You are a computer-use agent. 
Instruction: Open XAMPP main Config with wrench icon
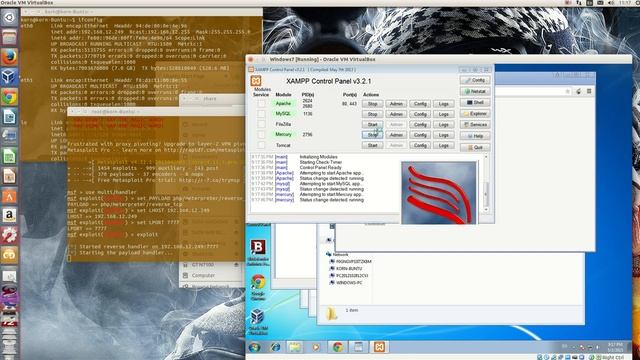(475, 80)
